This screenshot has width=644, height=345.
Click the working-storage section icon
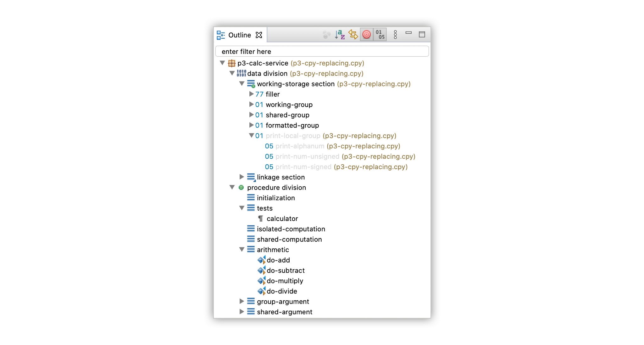pos(251,84)
